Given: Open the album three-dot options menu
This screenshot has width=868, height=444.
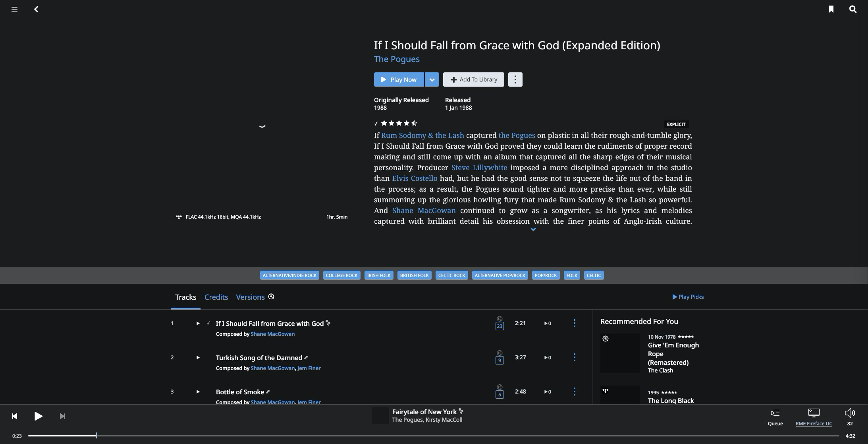Looking at the screenshot, I should [x=515, y=79].
